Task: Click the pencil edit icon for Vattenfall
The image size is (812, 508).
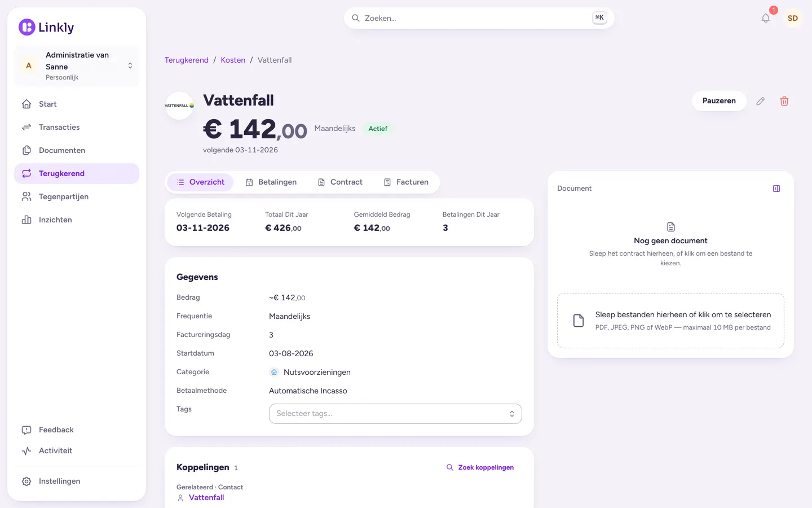Action: point(761,101)
